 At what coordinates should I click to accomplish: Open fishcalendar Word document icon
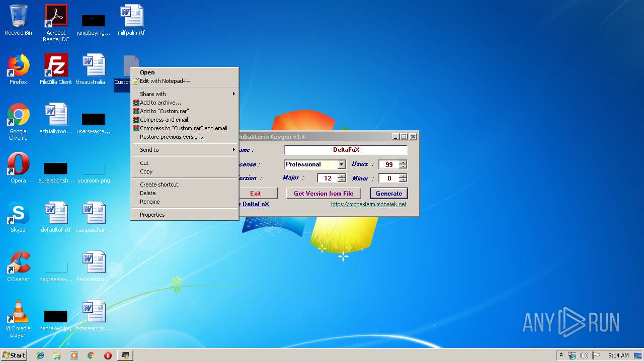coord(94,316)
